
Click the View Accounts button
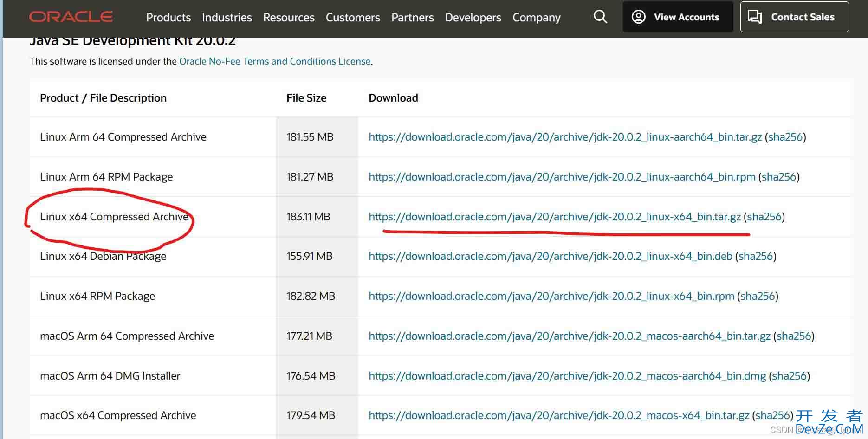tap(678, 17)
